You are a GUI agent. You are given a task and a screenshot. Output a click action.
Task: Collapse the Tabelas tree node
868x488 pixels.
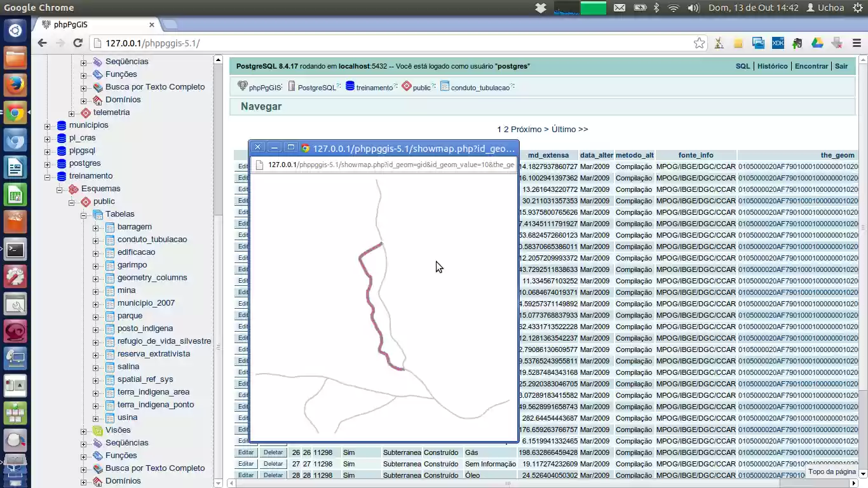click(x=83, y=214)
